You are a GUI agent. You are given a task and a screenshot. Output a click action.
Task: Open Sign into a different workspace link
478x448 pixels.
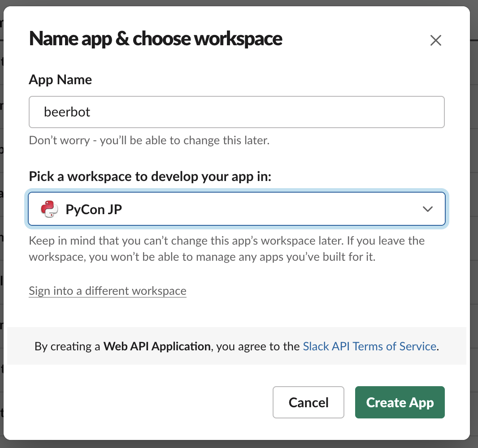[108, 291]
